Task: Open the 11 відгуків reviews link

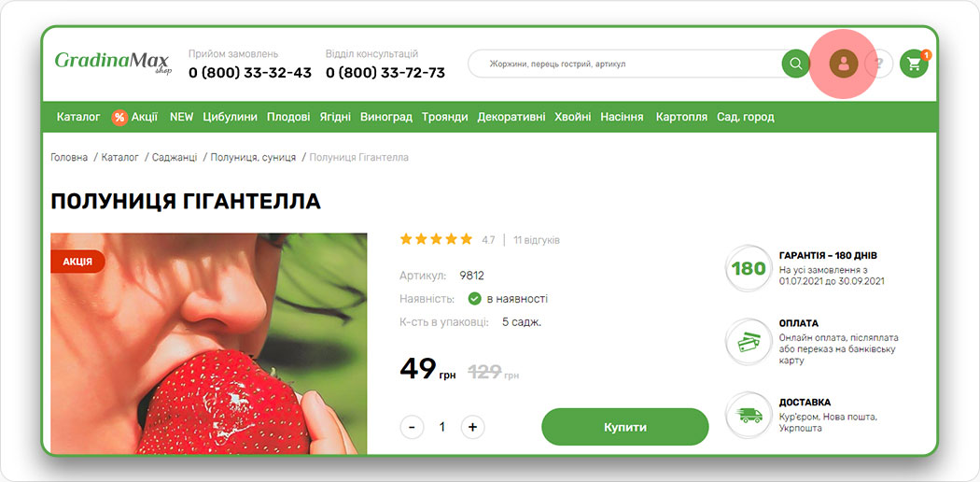Action: coord(537,239)
